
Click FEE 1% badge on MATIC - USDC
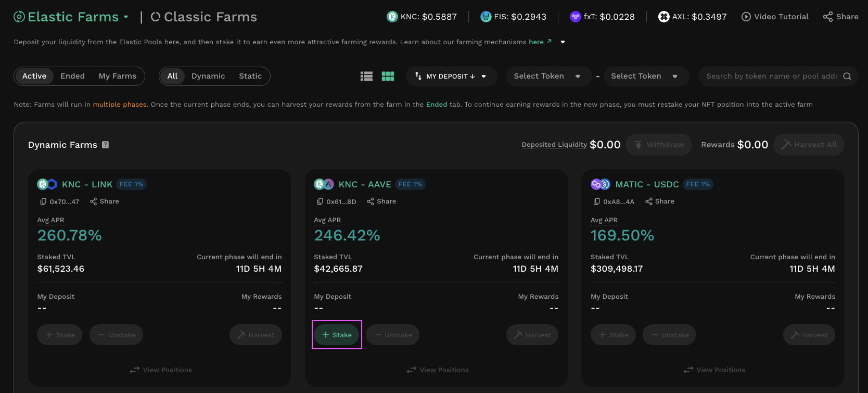click(x=698, y=184)
